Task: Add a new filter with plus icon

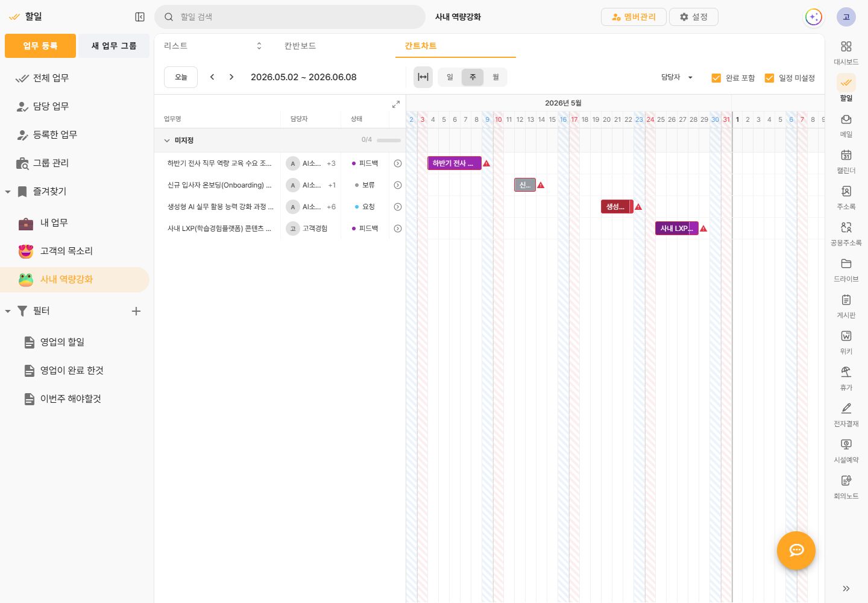Action: [136, 311]
